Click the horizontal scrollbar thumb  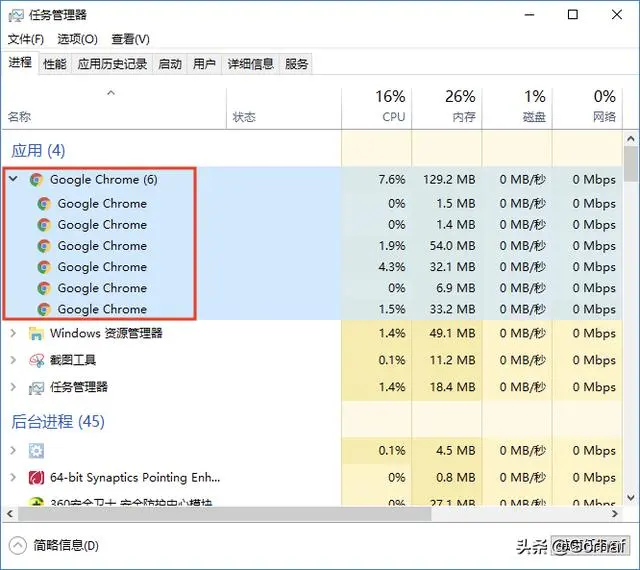(224, 514)
